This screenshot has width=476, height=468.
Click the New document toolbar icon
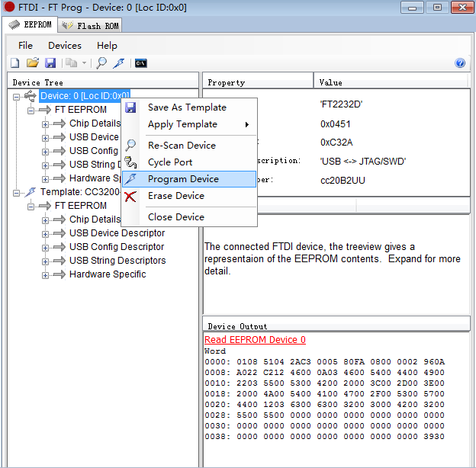tap(15, 63)
